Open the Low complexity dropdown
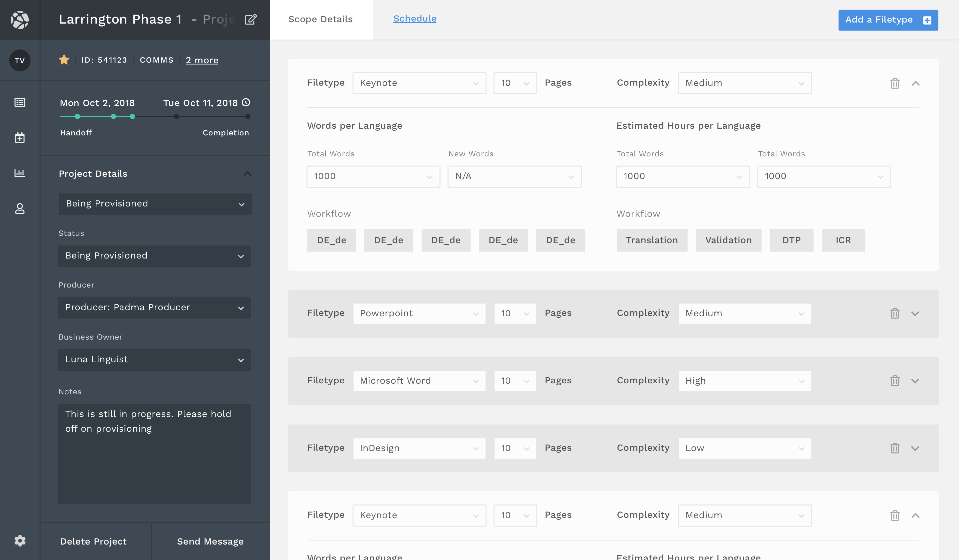 coord(744,448)
